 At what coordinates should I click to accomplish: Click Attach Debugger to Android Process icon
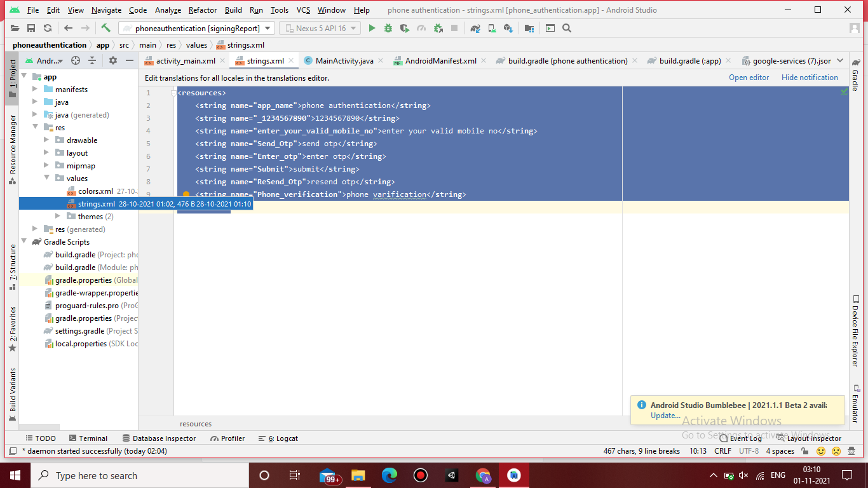[x=438, y=28]
